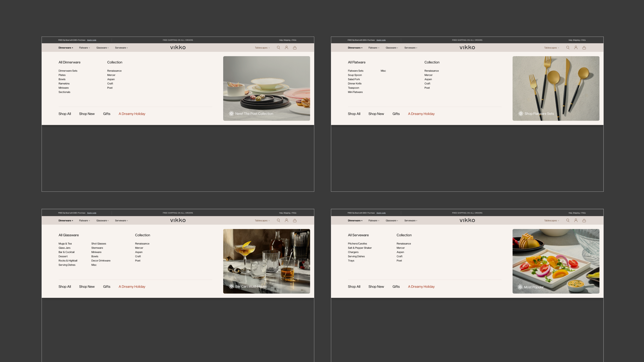Click search icon in the All Dinnerware mockup header

click(278, 47)
